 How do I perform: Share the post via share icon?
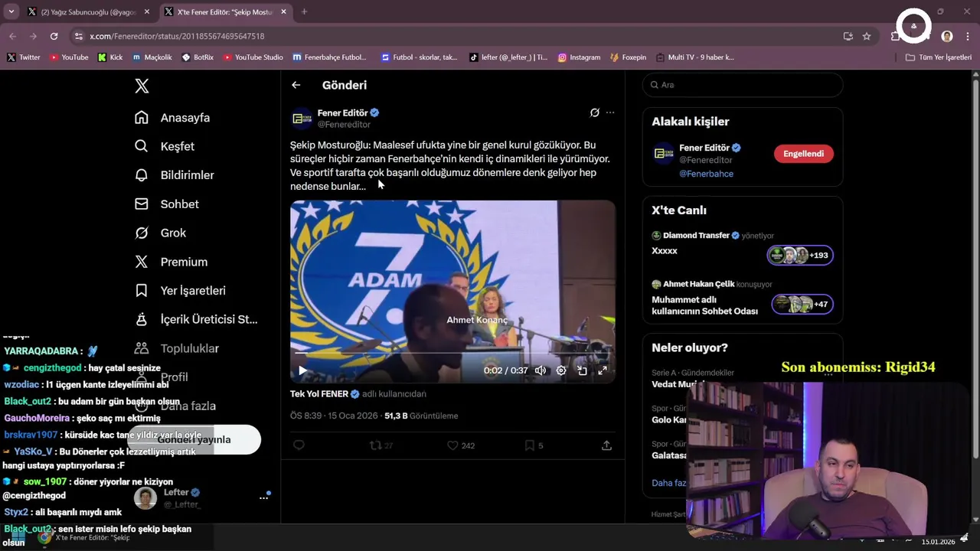tap(606, 445)
